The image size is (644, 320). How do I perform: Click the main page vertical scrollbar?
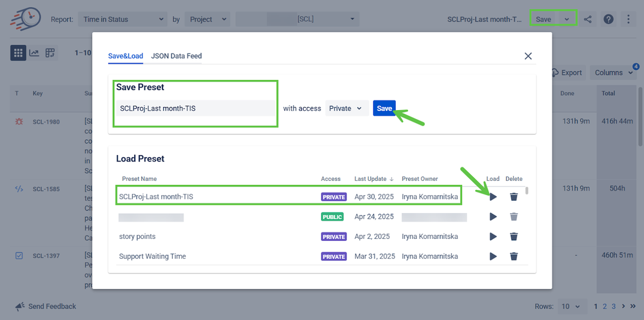click(640, 116)
